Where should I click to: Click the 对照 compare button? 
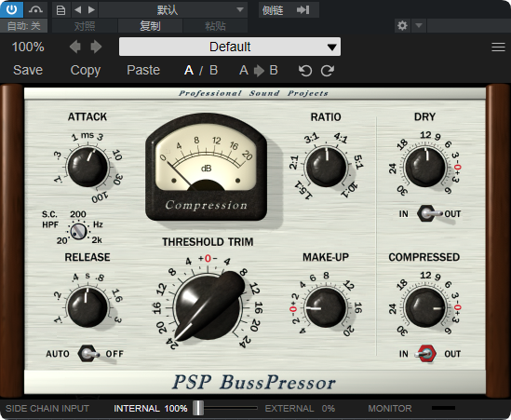[85, 26]
